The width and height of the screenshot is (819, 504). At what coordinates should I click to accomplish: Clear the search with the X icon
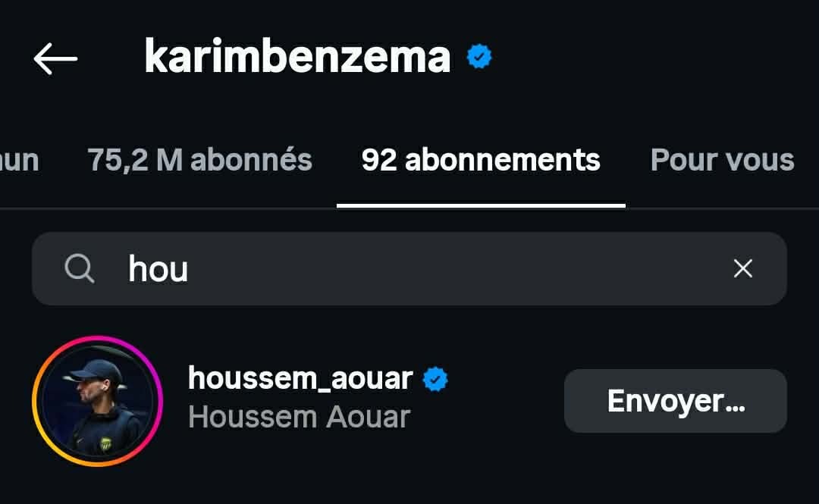point(743,268)
